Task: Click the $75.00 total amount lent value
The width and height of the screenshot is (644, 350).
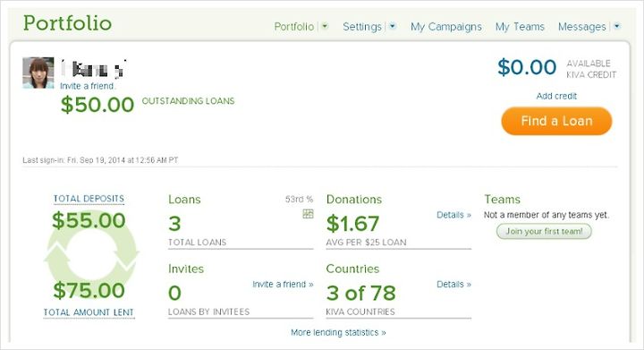Action: pos(89,290)
